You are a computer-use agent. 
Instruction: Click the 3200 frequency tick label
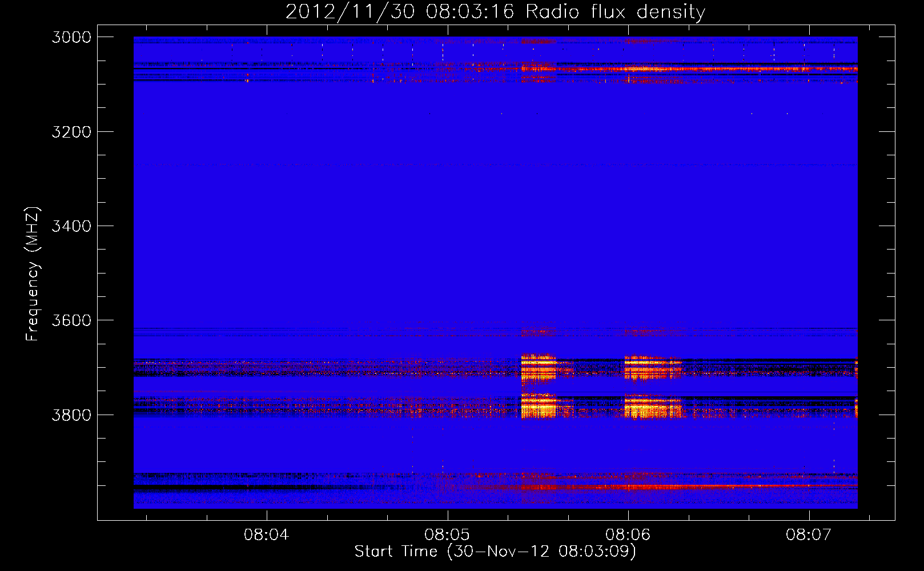[x=71, y=132]
